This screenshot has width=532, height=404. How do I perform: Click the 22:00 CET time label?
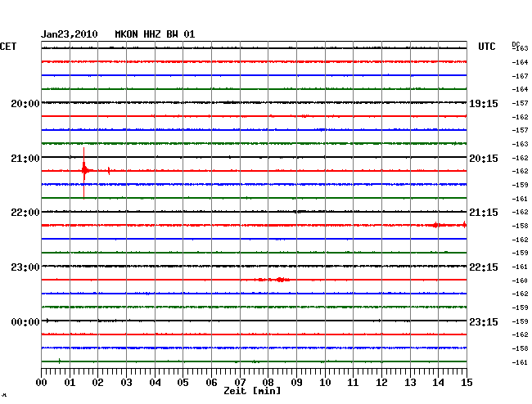[x=25, y=213]
